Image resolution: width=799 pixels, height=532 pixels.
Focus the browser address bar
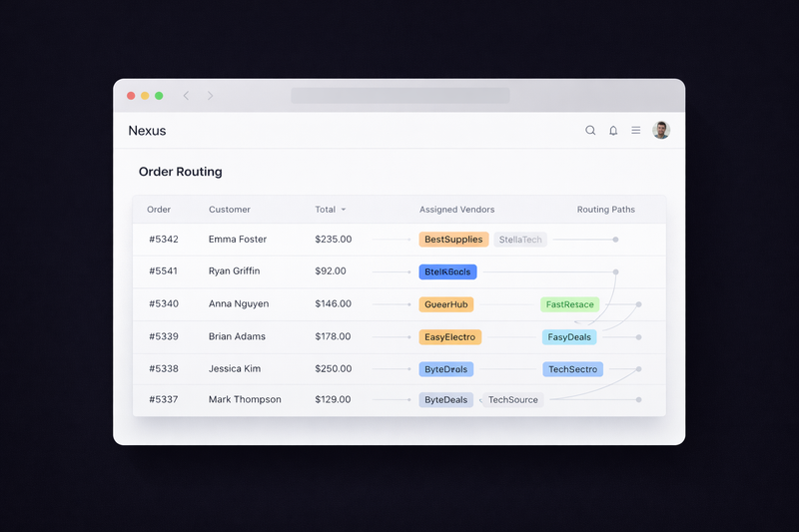pos(400,96)
